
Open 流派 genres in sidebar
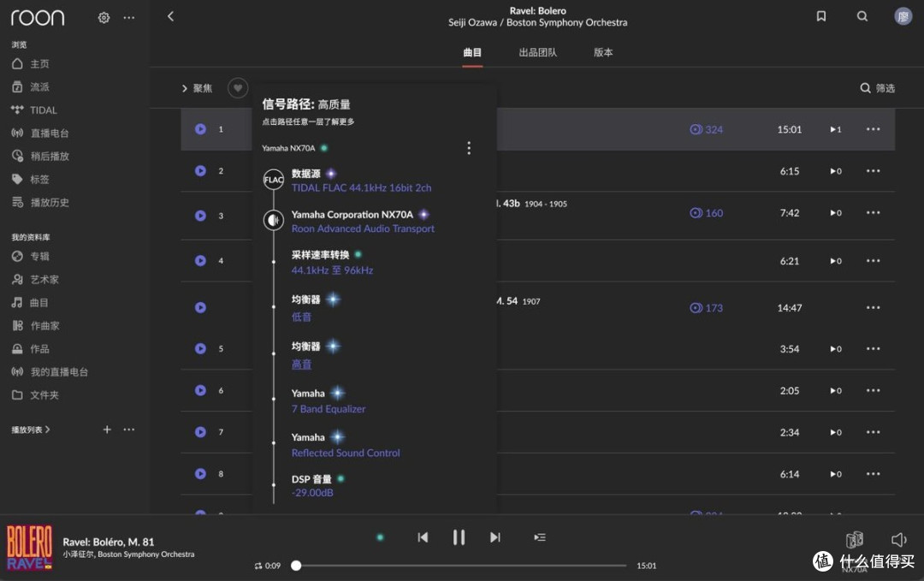tap(31, 86)
